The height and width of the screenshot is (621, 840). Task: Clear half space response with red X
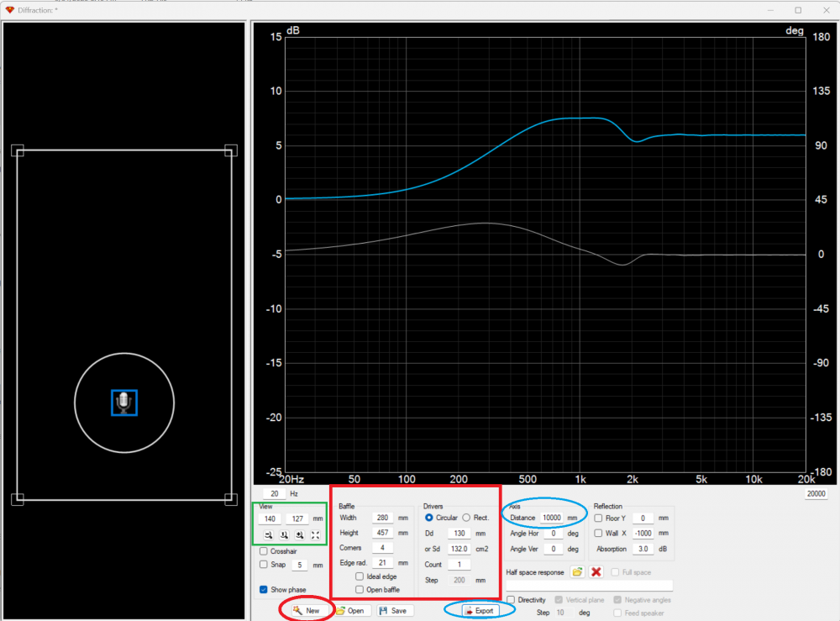click(x=596, y=572)
